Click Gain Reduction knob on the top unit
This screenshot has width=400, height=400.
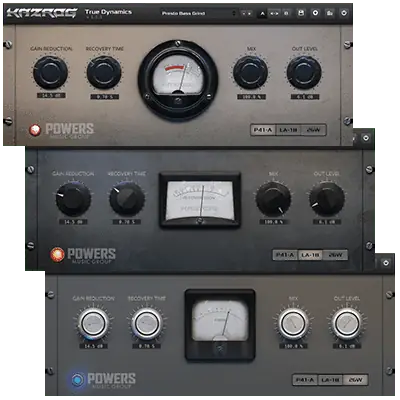50,72
